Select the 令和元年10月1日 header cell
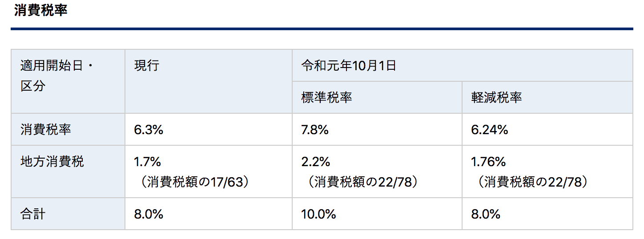Image resolution: width=644 pixels, height=239 pixels. click(x=349, y=66)
